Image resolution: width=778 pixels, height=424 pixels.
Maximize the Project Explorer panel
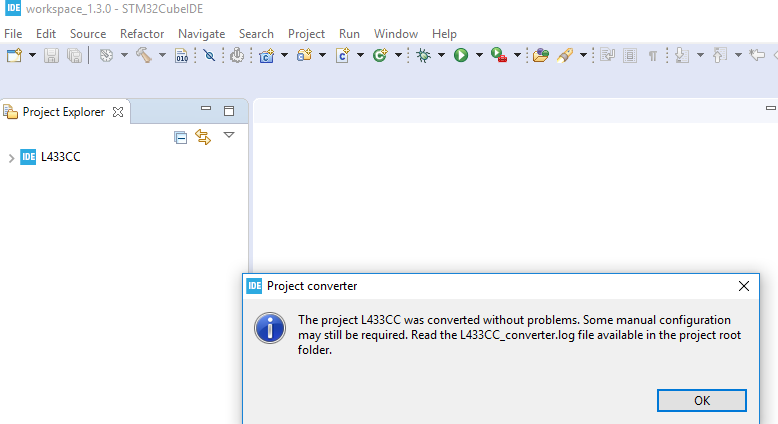[229, 111]
